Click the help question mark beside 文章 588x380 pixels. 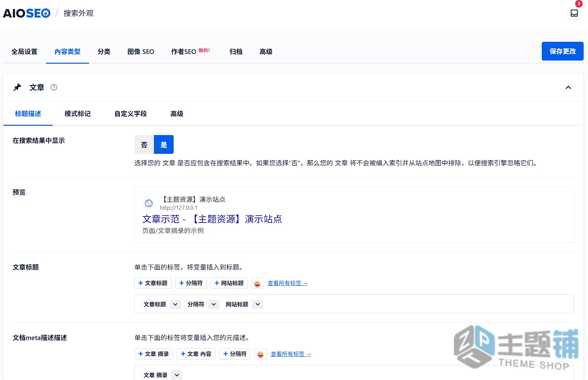[x=54, y=87]
